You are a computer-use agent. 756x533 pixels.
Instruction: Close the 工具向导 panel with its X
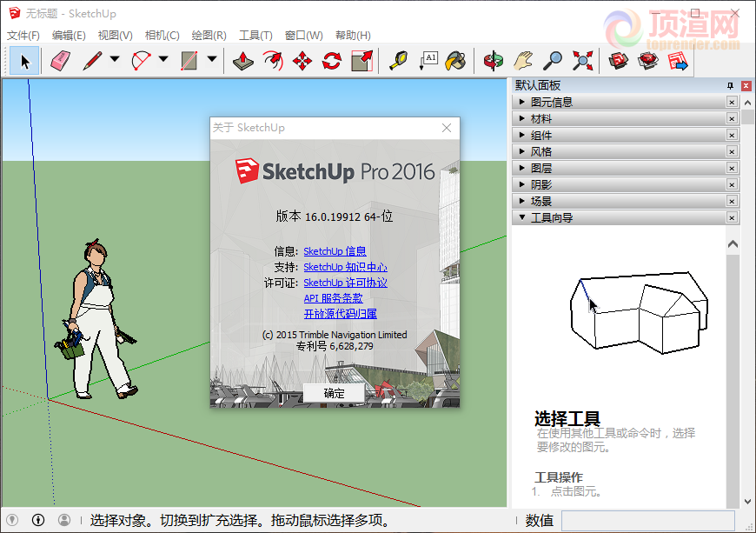click(732, 217)
